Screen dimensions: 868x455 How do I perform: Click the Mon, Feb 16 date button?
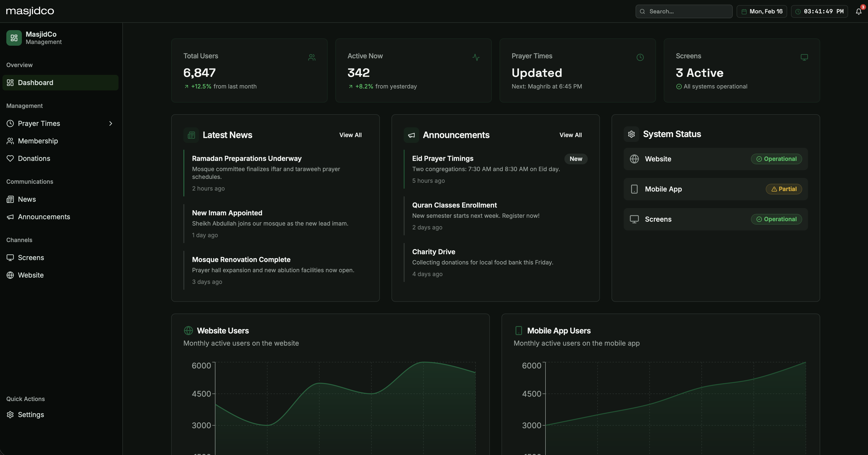(762, 11)
